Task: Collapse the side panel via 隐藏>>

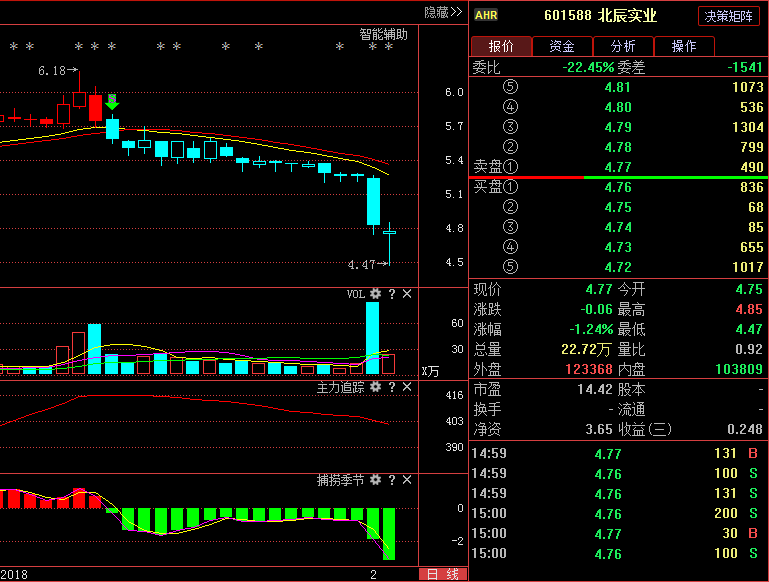Action: tap(443, 12)
